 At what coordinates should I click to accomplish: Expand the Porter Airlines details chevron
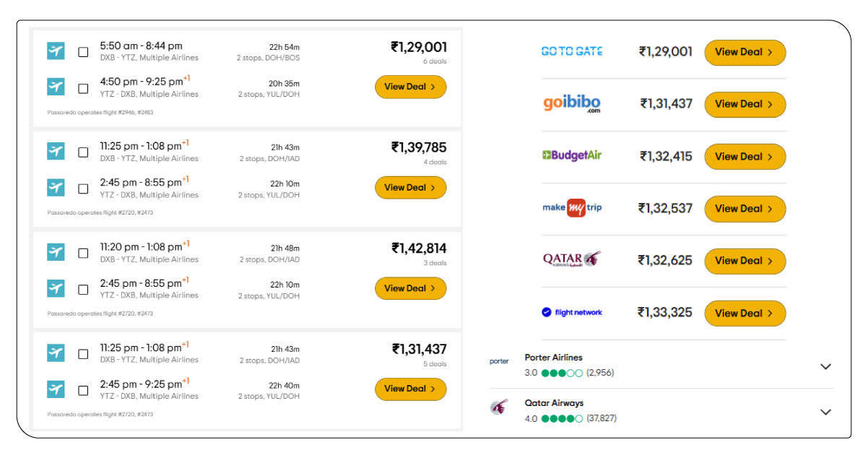825,365
